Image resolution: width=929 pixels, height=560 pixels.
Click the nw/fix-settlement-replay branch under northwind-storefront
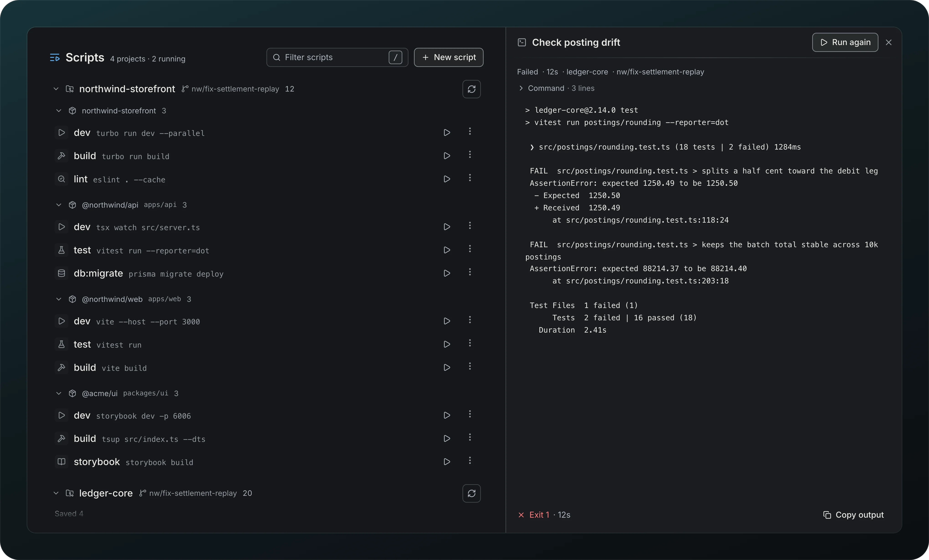pyautogui.click(x=230, y=89)
